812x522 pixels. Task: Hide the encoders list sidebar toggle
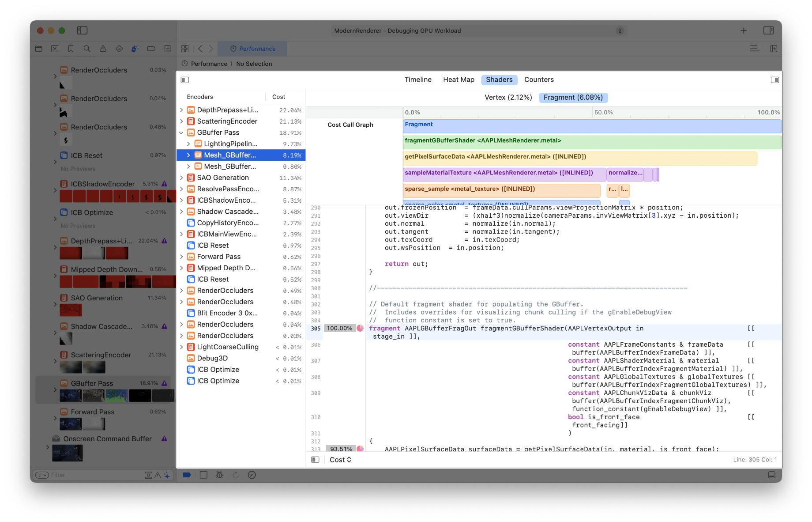tap(185, 80)
